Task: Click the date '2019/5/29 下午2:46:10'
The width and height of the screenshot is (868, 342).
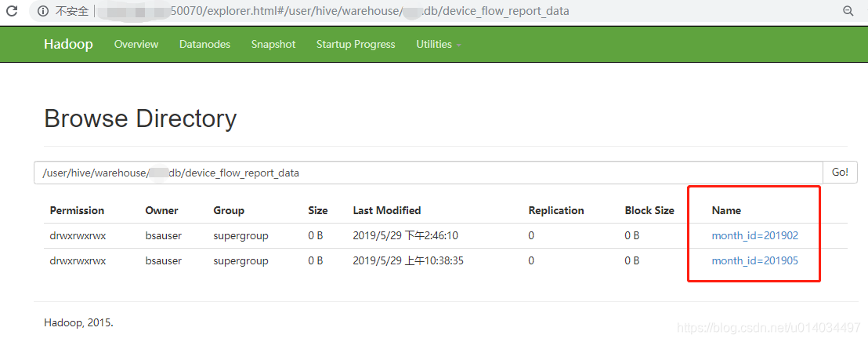Action: (406, 235)
